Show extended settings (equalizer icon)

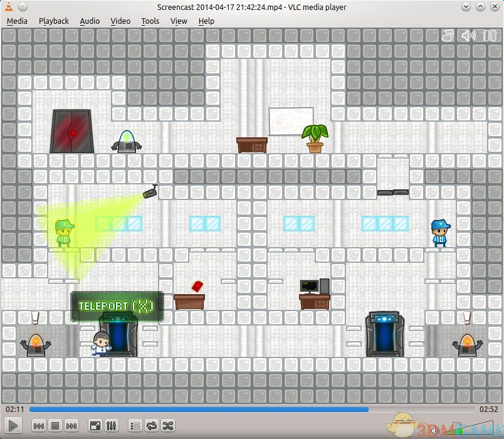coord(111,426)
